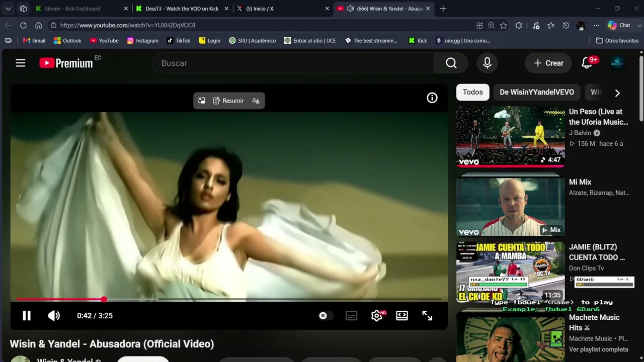Open the browser profile icon
644x362 pixels.
[x=581, y=25]
